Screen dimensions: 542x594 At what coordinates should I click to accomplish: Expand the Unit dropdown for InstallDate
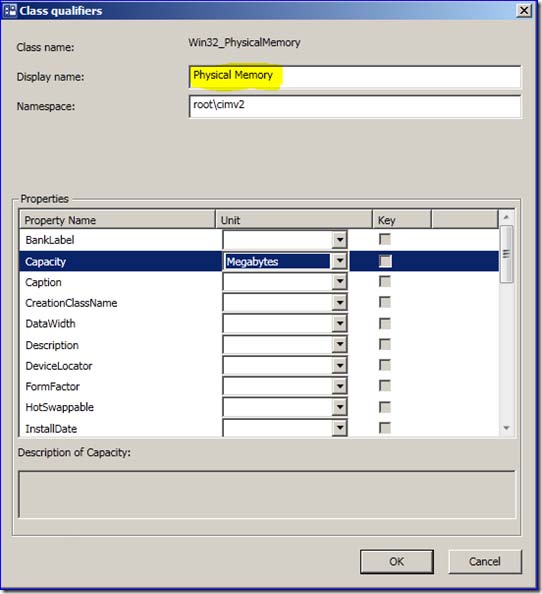coord(340,428)
